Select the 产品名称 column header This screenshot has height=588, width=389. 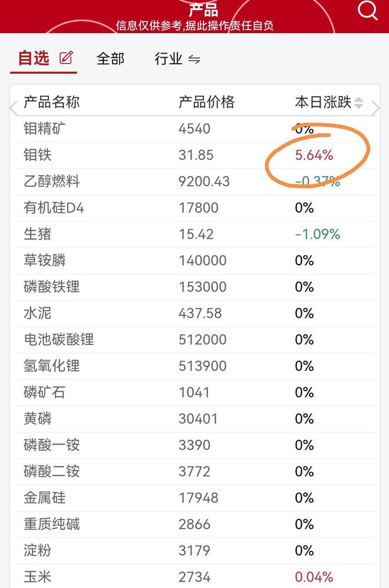52,102
